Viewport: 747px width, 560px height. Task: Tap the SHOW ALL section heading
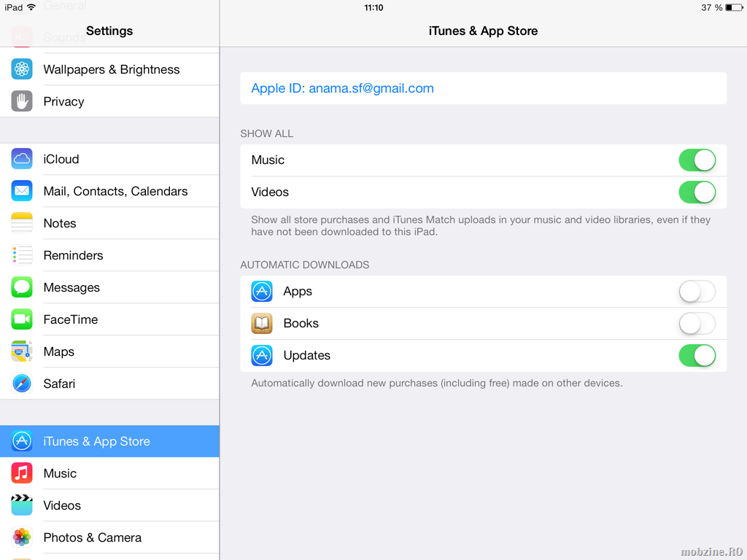(267, 134)
